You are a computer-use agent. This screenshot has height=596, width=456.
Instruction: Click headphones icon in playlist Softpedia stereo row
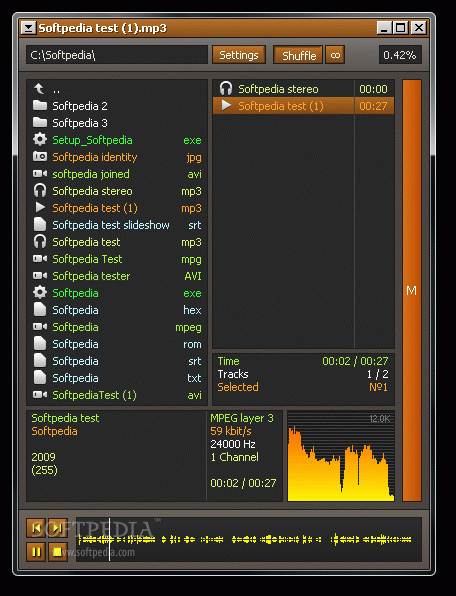226,89
